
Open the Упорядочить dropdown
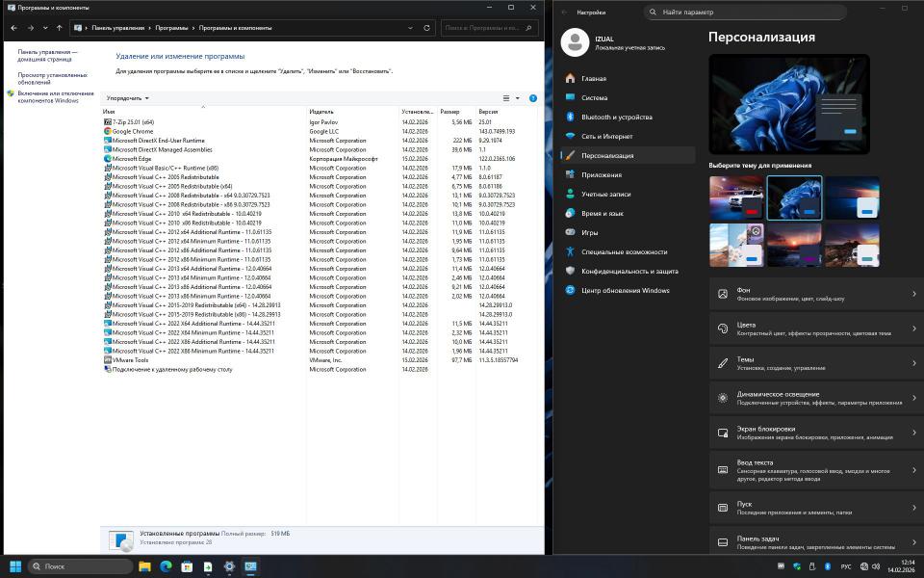pos(127,98)
